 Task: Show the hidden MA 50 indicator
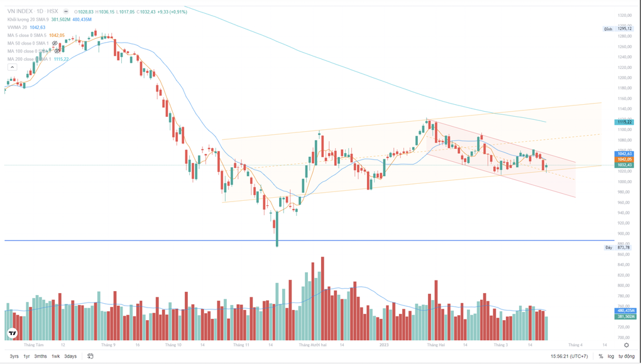pos(55,43)
